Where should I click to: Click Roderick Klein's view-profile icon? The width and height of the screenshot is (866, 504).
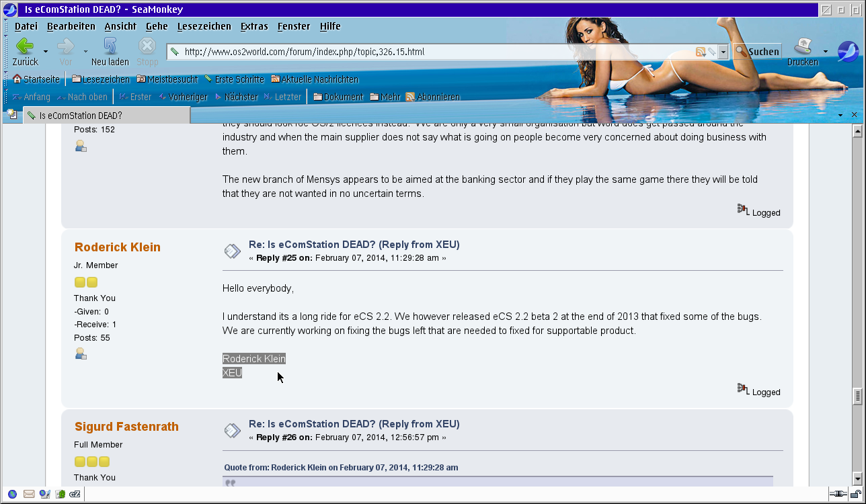(81, 353)
